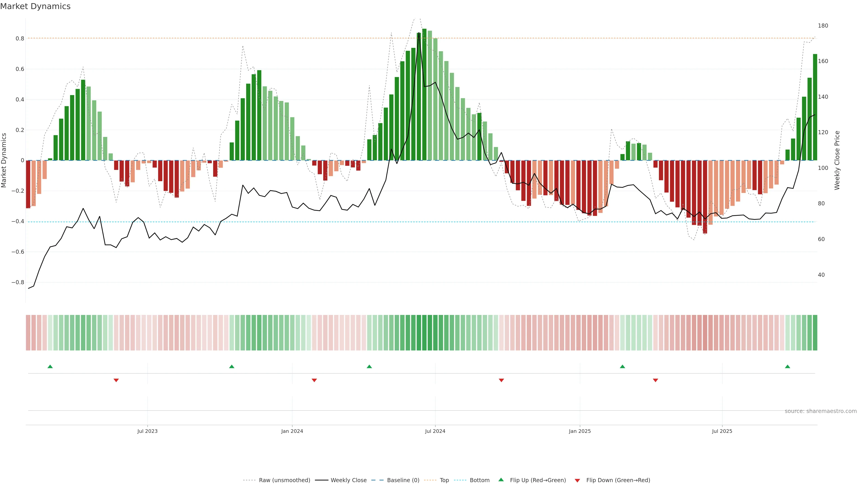868x488 pixels.
Task: Hide the Bottom threshold line via legend
Action: pyautogui.click(x=479, y=480)
